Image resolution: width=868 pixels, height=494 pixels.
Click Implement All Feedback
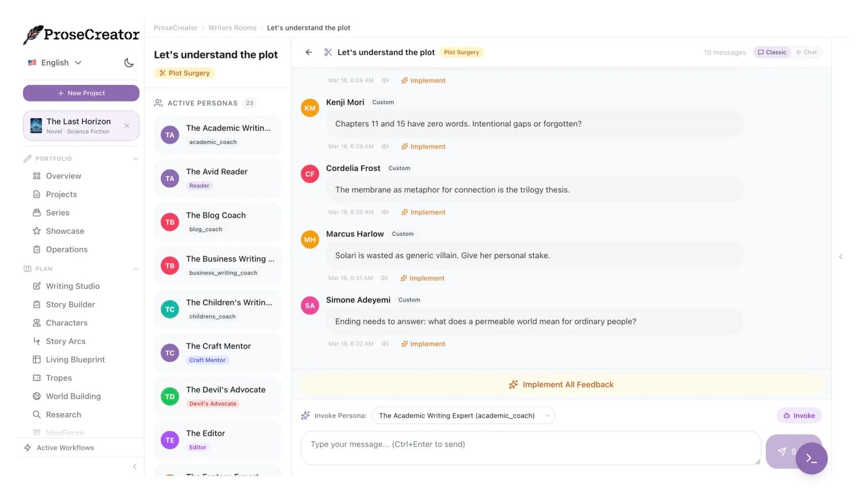(x=561, y=384)
